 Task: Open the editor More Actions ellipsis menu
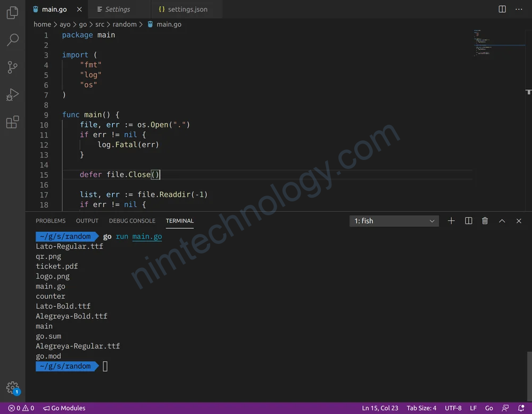point(519,9)
